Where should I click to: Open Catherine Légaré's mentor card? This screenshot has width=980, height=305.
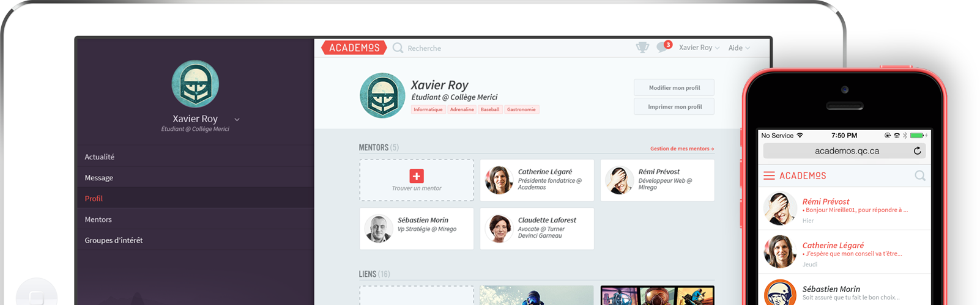[x=536, y=180]
